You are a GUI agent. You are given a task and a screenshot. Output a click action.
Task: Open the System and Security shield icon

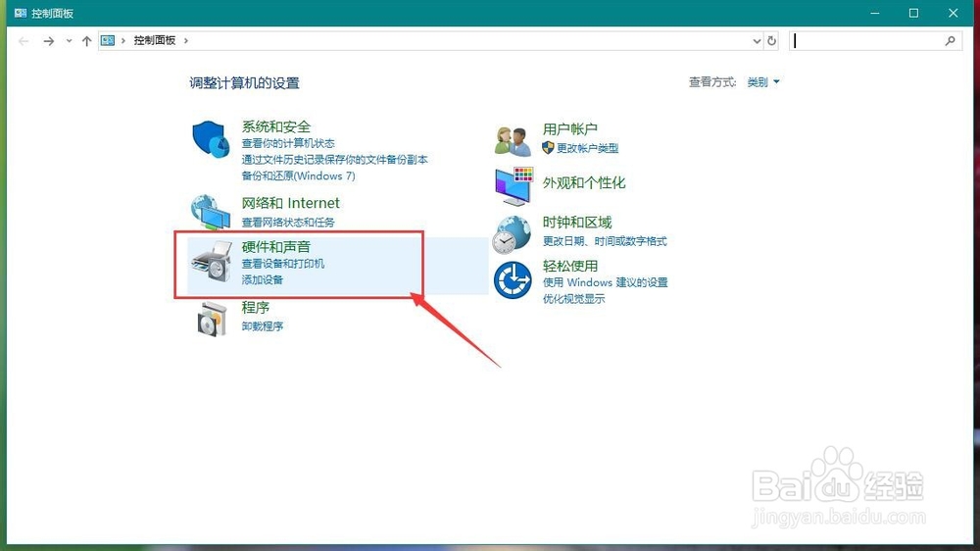click(x=211, y=139)
